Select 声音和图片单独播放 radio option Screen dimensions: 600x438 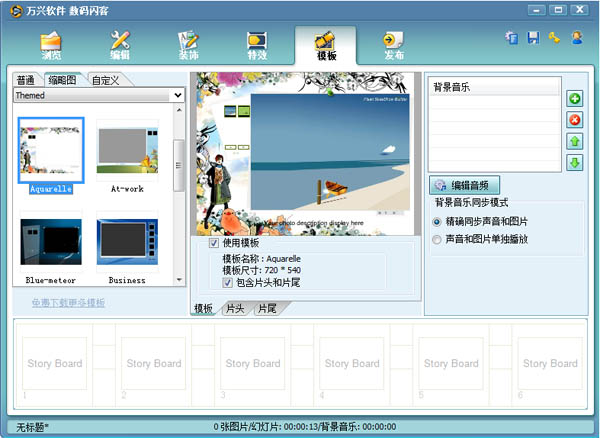click(x=437, y=240)
